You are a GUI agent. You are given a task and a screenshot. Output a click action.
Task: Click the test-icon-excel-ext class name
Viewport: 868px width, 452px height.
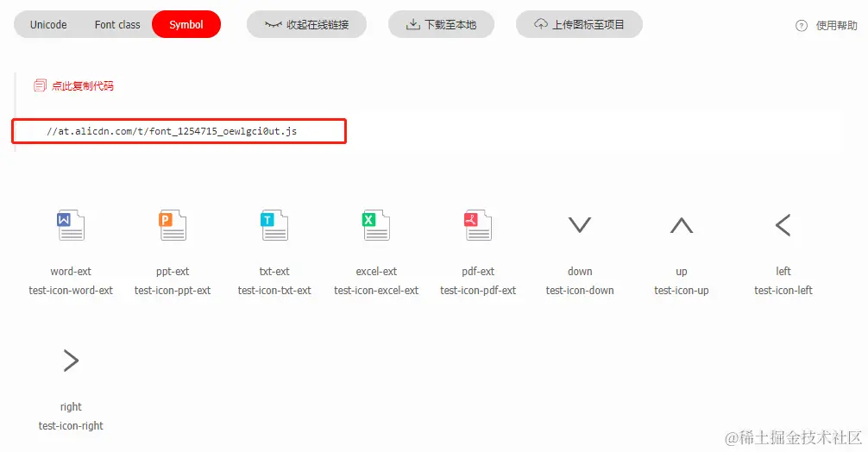[376, 291]
